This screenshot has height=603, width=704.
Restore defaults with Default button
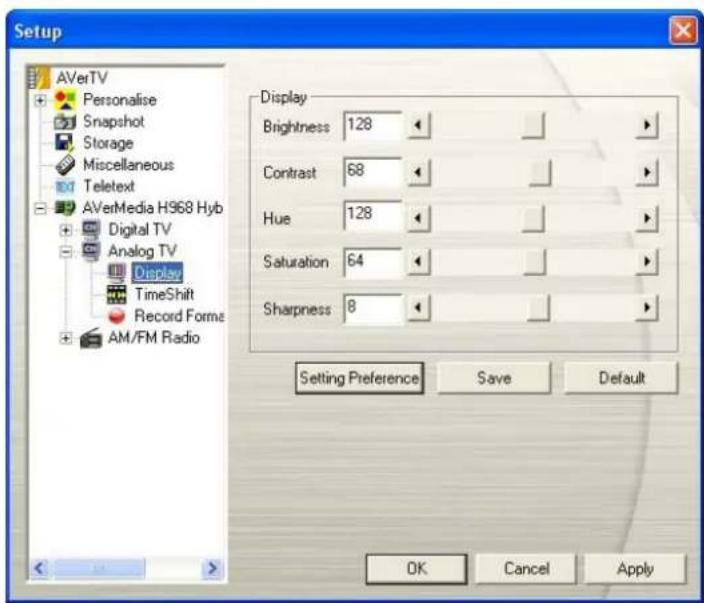621,378
